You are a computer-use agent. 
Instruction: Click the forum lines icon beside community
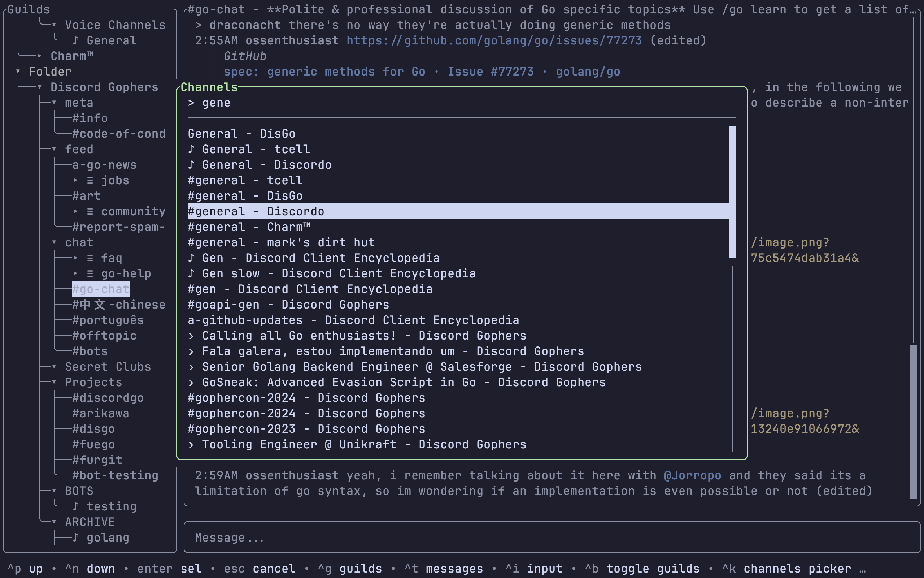pos(90,211)
